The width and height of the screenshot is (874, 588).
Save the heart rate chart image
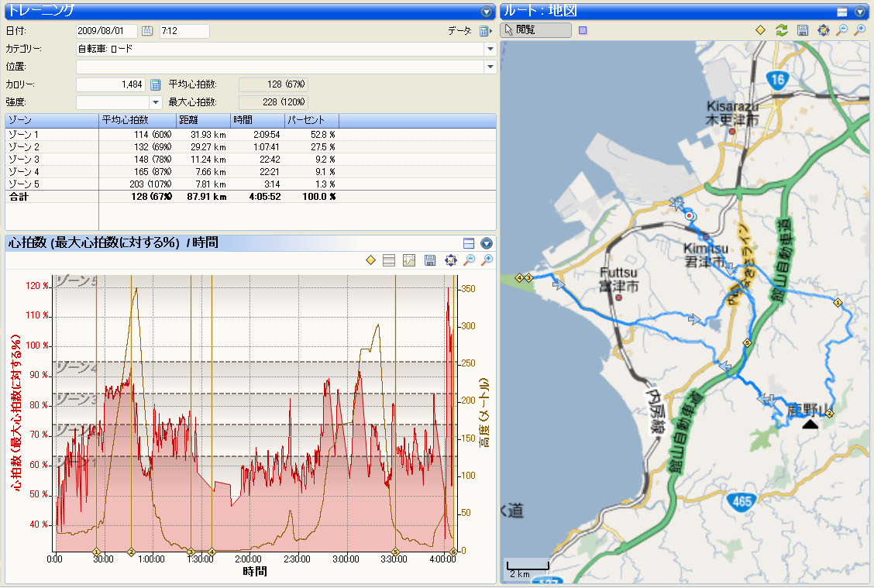click(430, 260)
